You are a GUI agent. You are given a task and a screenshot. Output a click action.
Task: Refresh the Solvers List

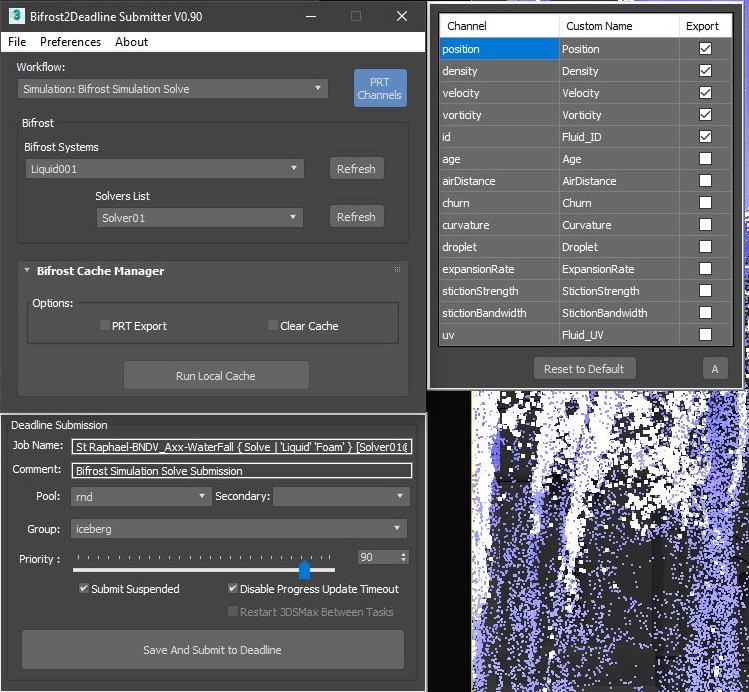356,217
